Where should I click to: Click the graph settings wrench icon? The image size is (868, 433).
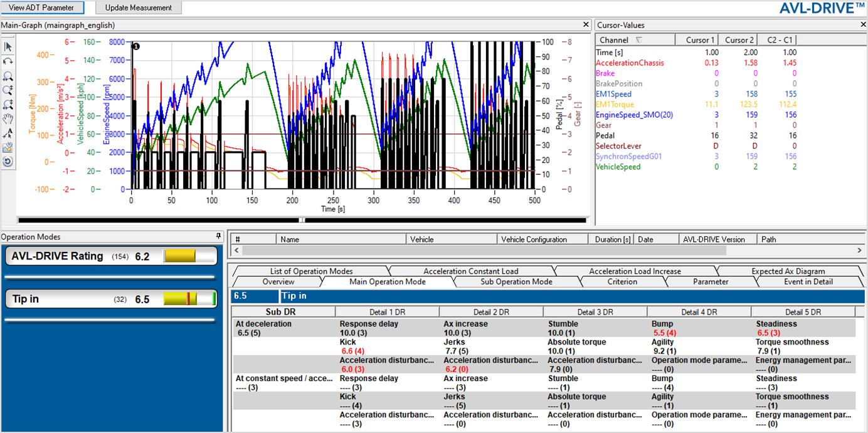coord(8,147)
